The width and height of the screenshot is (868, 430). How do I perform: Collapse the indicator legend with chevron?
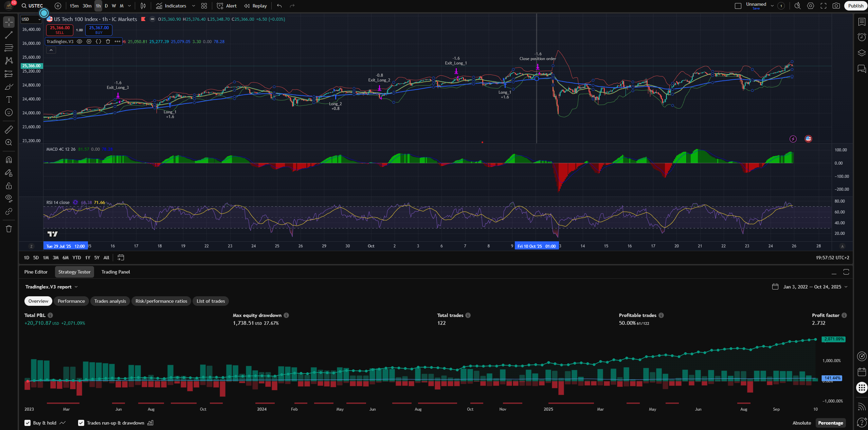point(51,50)
